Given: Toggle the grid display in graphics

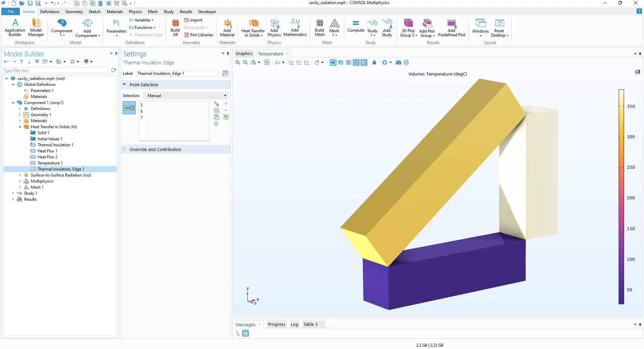Looking at the screenshot, I should tap(348, 62).
